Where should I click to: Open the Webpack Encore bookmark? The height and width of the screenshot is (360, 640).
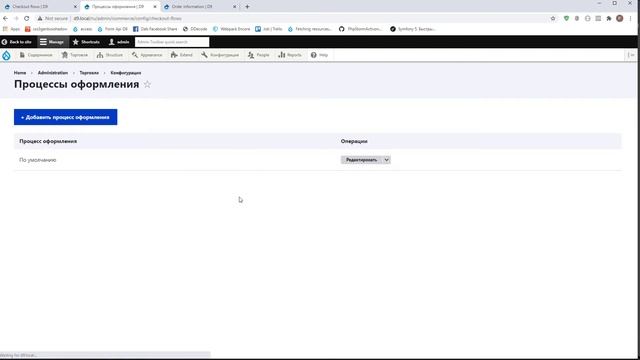tap(231, 29)
